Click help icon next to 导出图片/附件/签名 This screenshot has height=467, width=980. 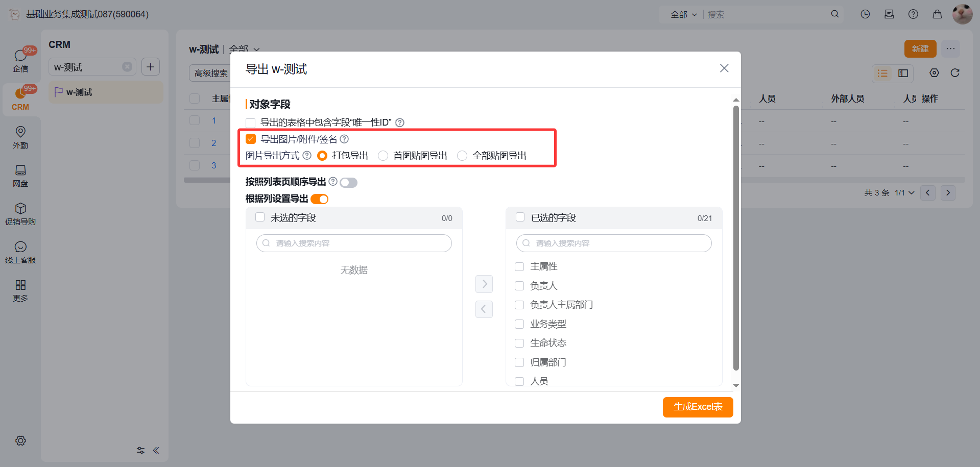click(345, 139)
